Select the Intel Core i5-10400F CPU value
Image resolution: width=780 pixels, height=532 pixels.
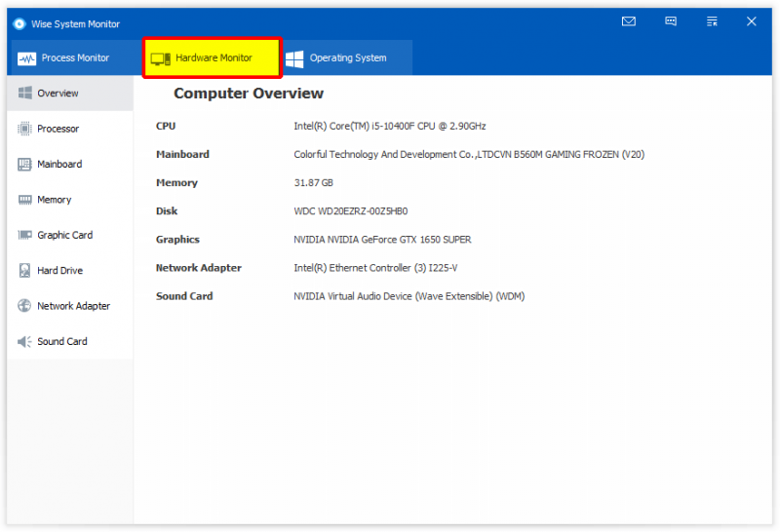[x=389, y=127]
